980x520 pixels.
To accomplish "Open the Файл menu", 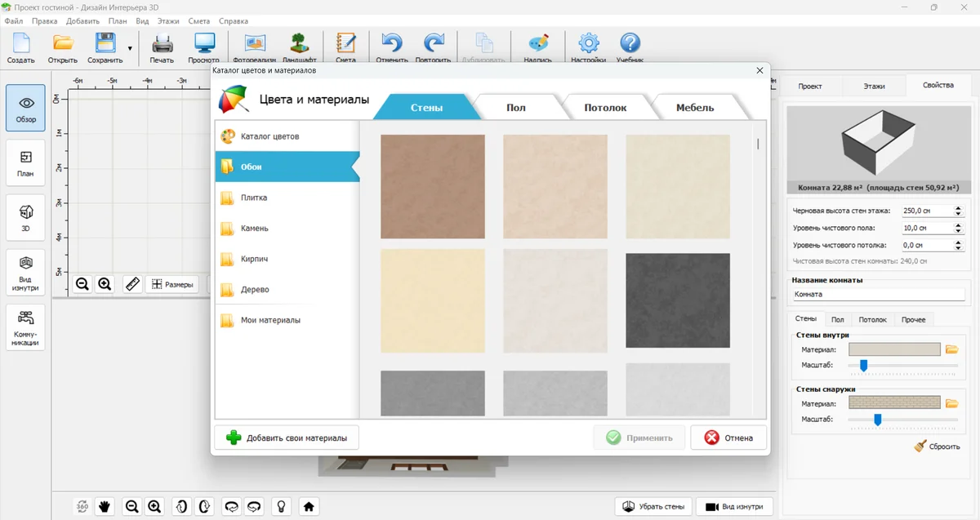I will click(x=13, y=20).
